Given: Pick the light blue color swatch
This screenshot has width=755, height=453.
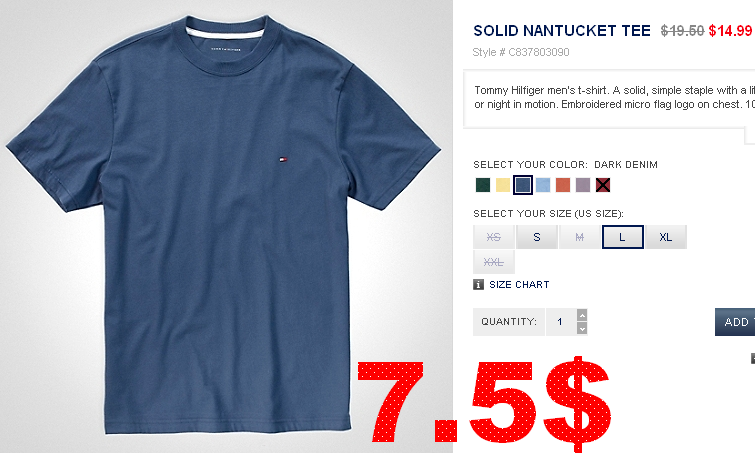Looking at the screenshot, I should [x=543, y=185].
